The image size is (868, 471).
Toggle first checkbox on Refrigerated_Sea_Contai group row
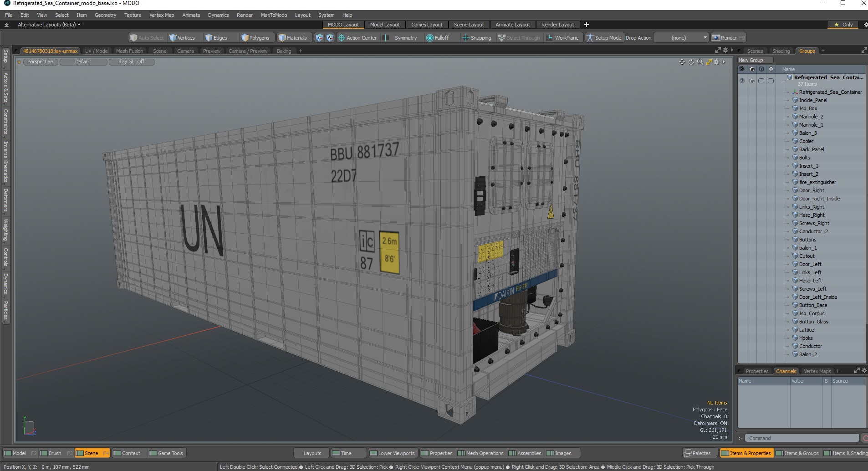761,81
